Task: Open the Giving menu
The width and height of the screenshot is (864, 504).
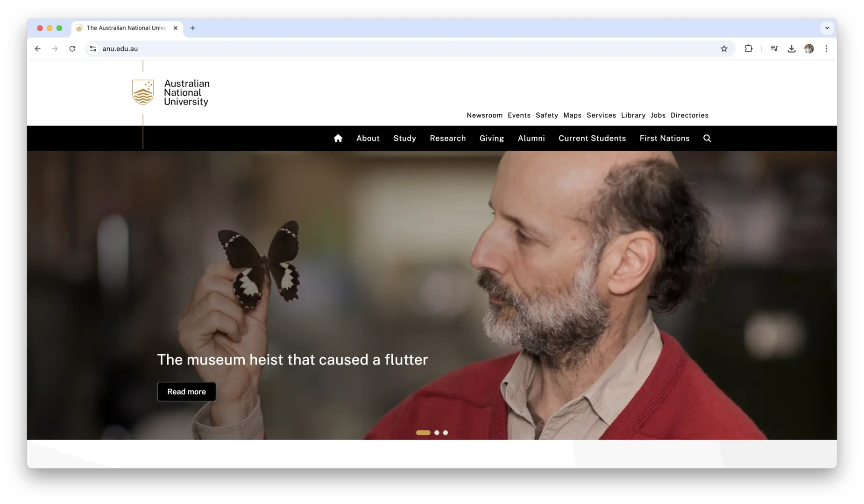Action: (492, 138)
